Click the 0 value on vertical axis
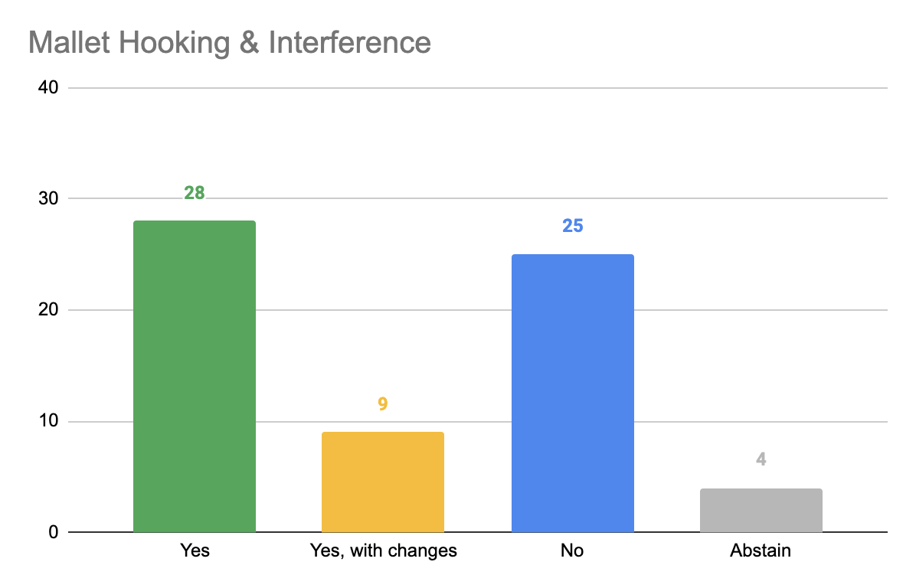 click(x=54, y=532)
